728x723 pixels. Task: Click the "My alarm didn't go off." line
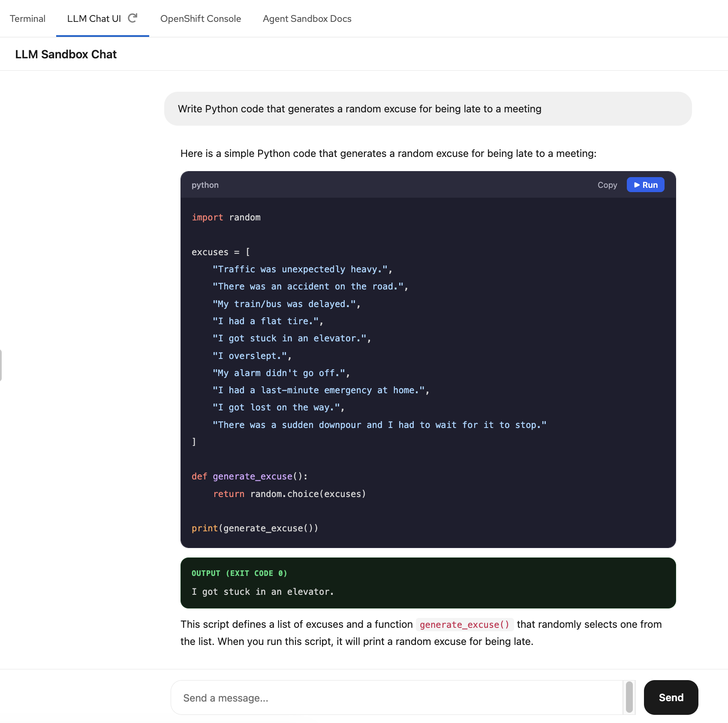point(281,373)
